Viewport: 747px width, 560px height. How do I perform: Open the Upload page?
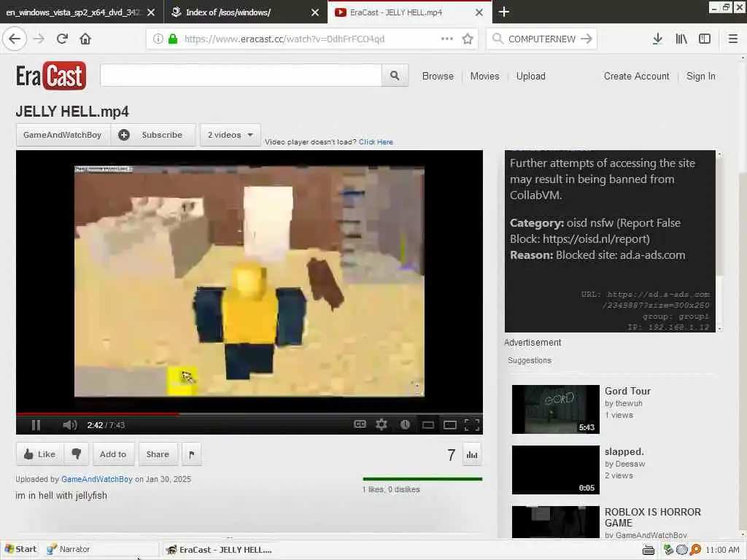[531, 76]
